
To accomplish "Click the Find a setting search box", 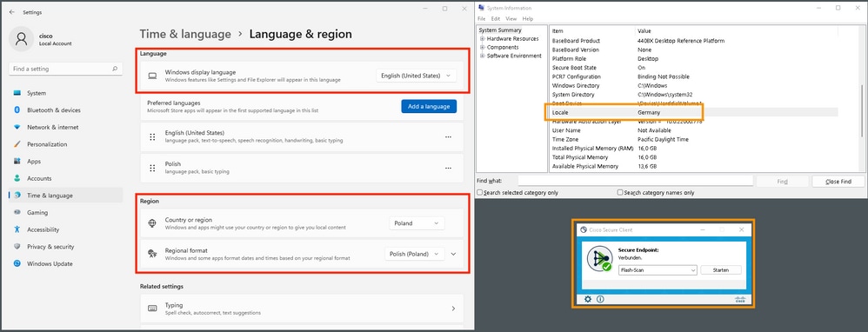I will 65,70.
